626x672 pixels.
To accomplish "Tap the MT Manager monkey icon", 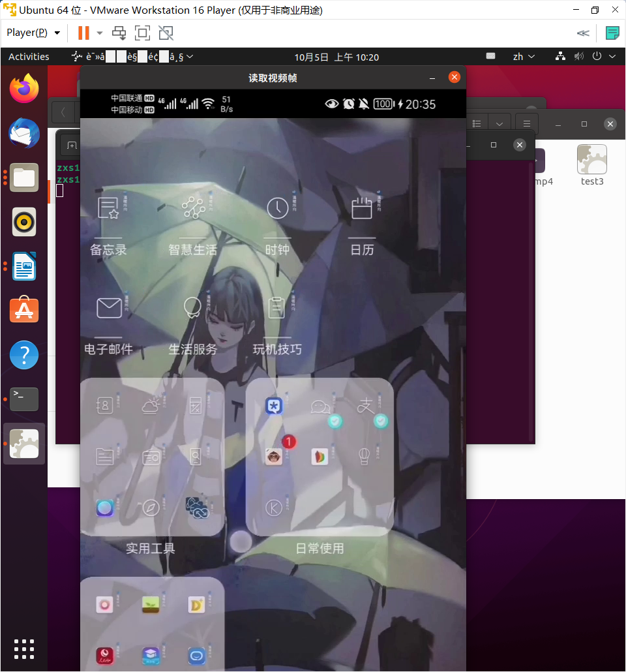I will pos(274,457).
